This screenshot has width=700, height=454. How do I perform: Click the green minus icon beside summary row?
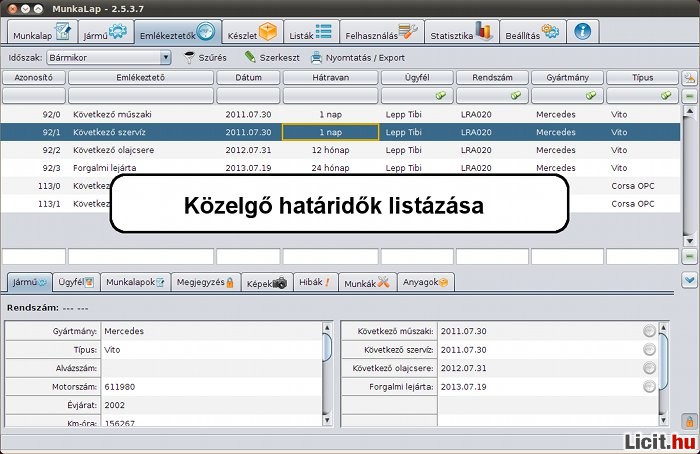tap(689, 257)
